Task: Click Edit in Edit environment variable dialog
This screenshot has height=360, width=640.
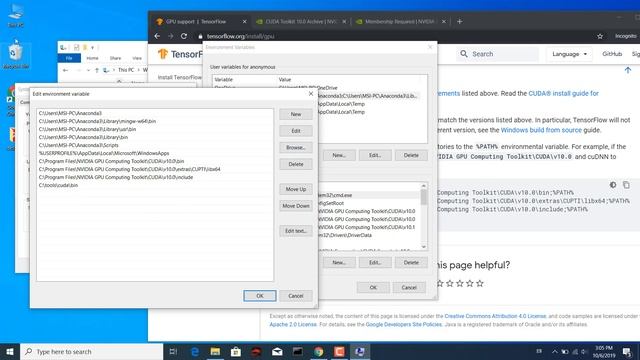Action: click(x=296, y=131)
